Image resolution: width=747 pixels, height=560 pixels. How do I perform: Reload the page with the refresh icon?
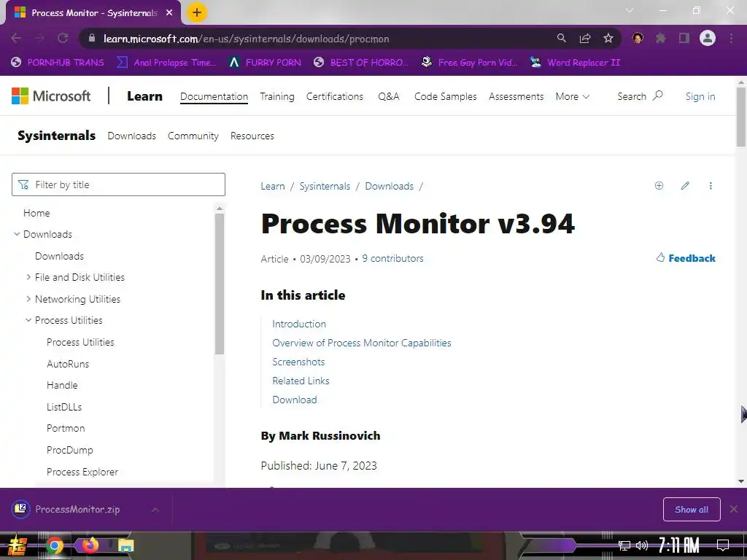(x=63, y=39)
